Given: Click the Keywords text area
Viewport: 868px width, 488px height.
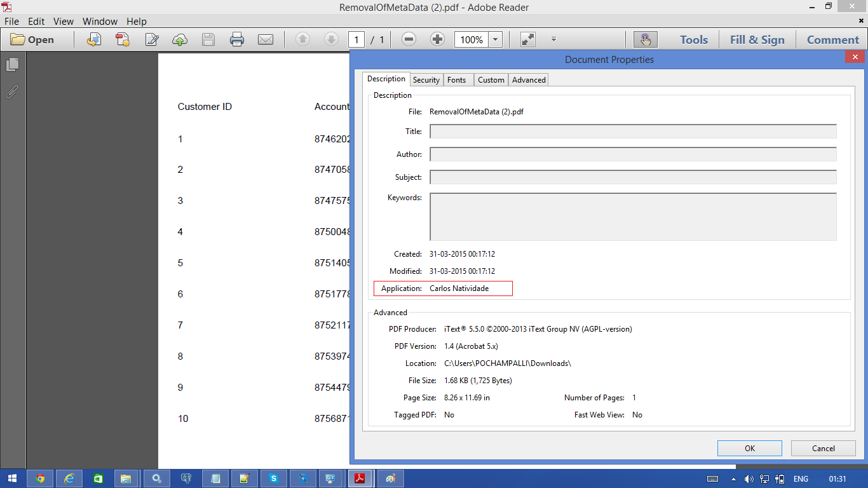Looking at the screenshot, I should pos(633,217).
